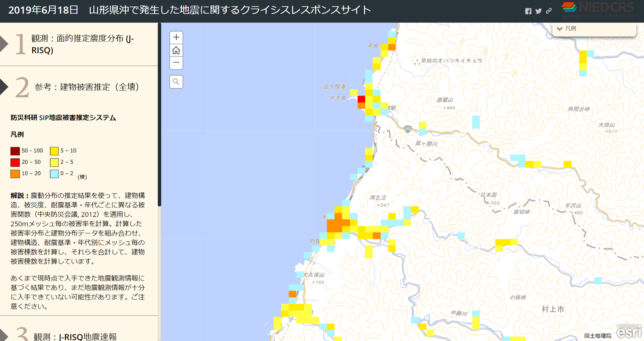
Task: Copy the share link icon
Action: click(x=549, y=11)
